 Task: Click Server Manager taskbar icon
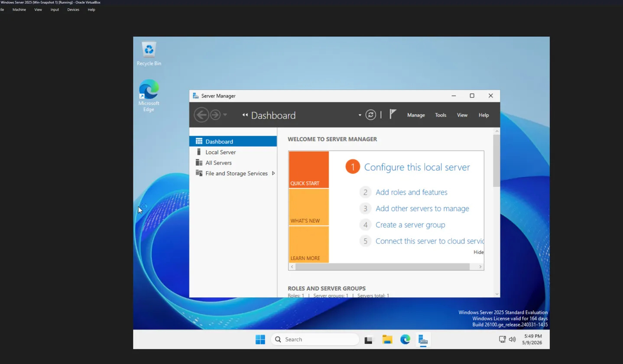423,340
